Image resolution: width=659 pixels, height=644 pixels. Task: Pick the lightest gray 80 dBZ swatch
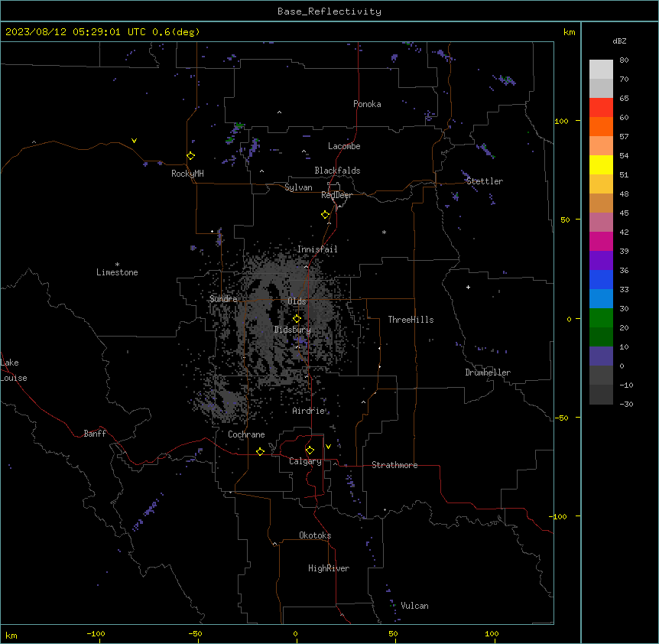pyautogui.click(x=601, y=70)
